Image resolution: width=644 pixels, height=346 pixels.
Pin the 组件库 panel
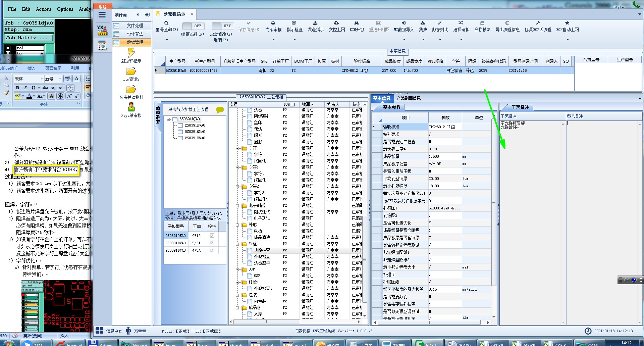147,15
